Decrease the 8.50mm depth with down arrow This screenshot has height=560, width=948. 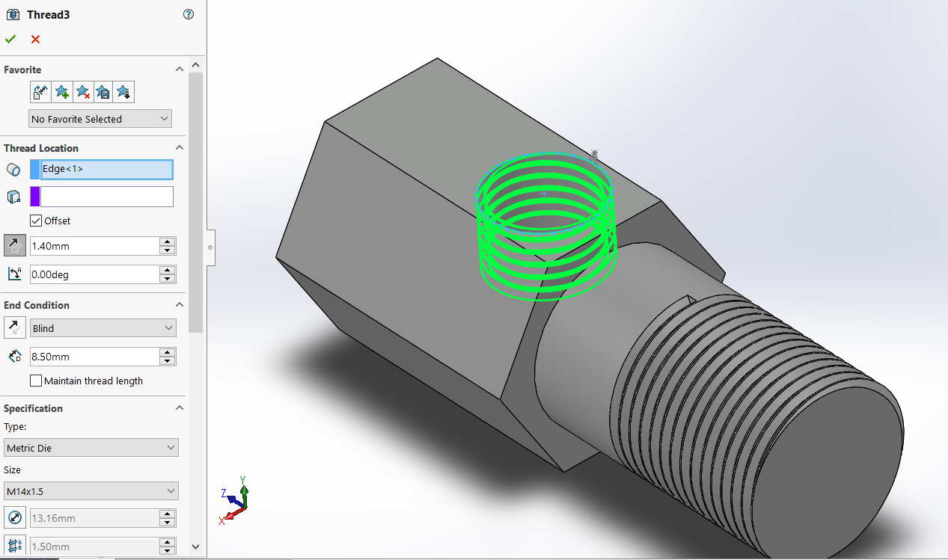point(168,361)
